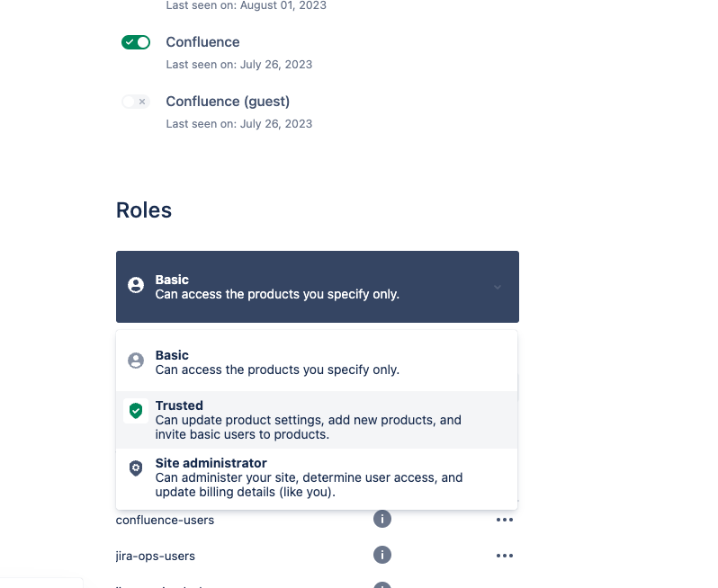Click the Confluence (guest) product label
The image size is (718, 588).
click(x=228, y=102)
